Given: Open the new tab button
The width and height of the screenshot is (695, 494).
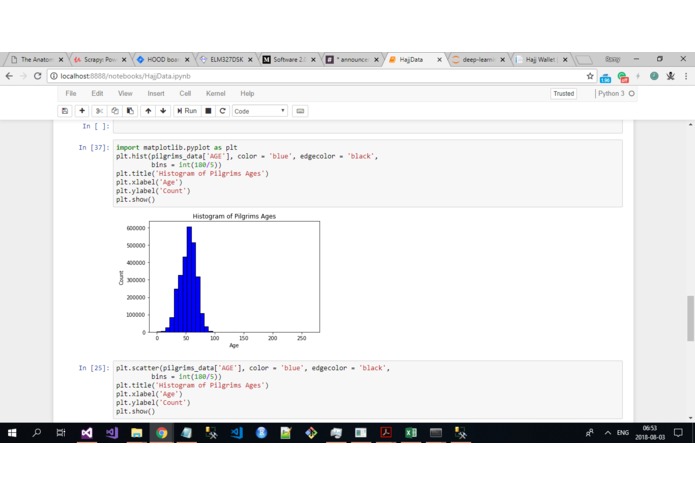Looking at the screenshot, I should (584, 59).
